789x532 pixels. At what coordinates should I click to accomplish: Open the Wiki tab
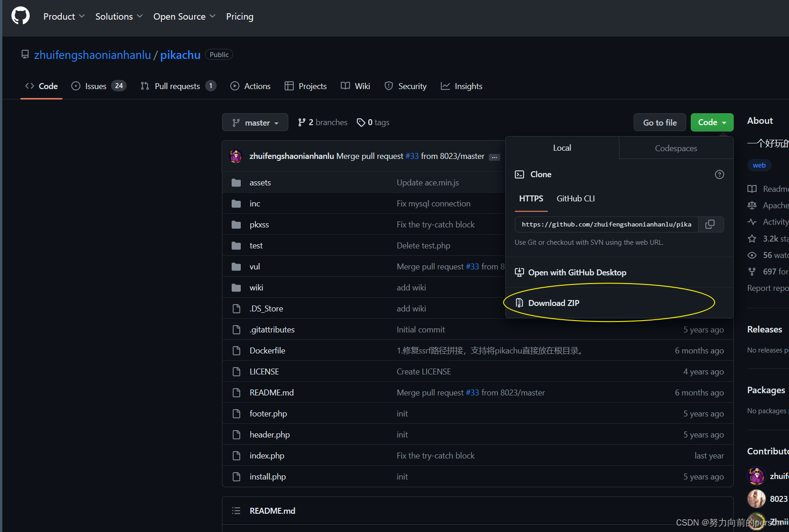click(x=355, y=86)
